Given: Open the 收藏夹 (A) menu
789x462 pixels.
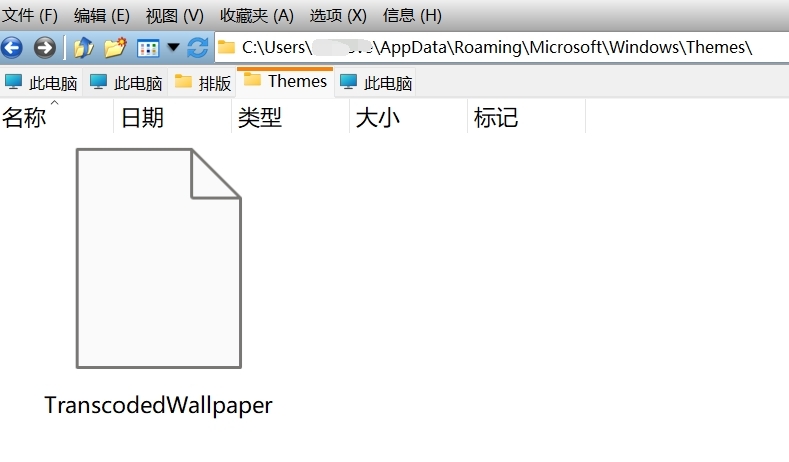Looking at the screenshot, I should (257, 16).
